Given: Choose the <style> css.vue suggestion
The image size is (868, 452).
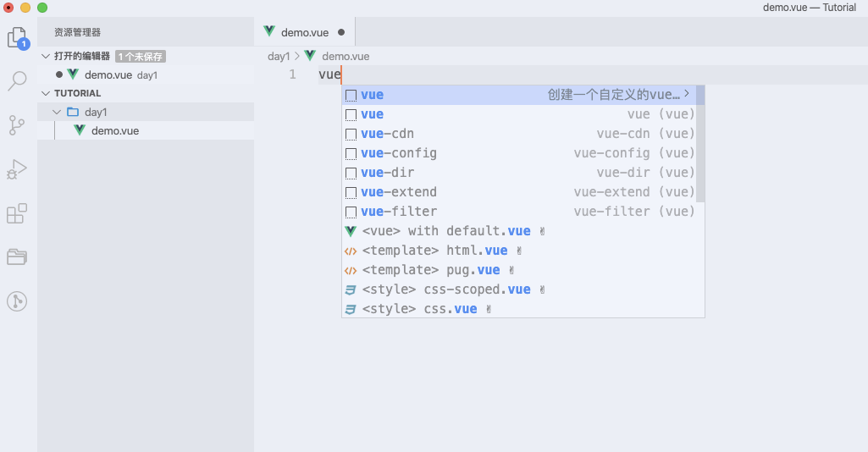Looking at the screenshot, I should (523, 308).
